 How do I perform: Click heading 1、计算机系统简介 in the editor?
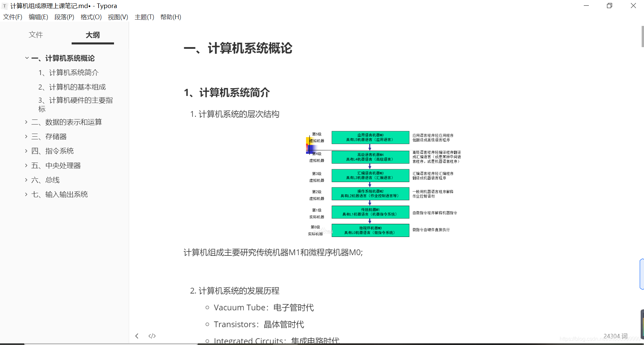pos(227,93)
